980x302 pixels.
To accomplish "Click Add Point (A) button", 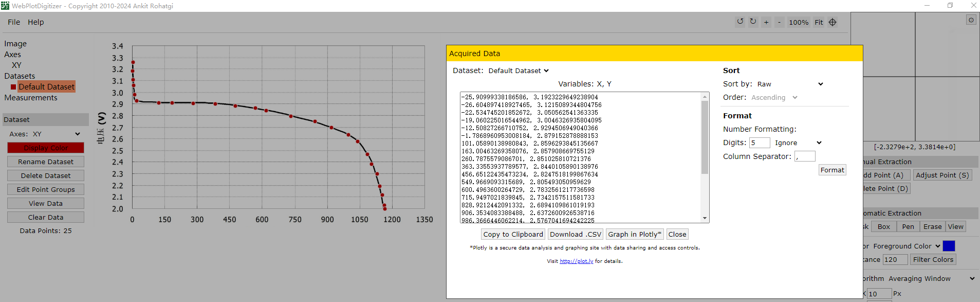I will tap(885, 175).
